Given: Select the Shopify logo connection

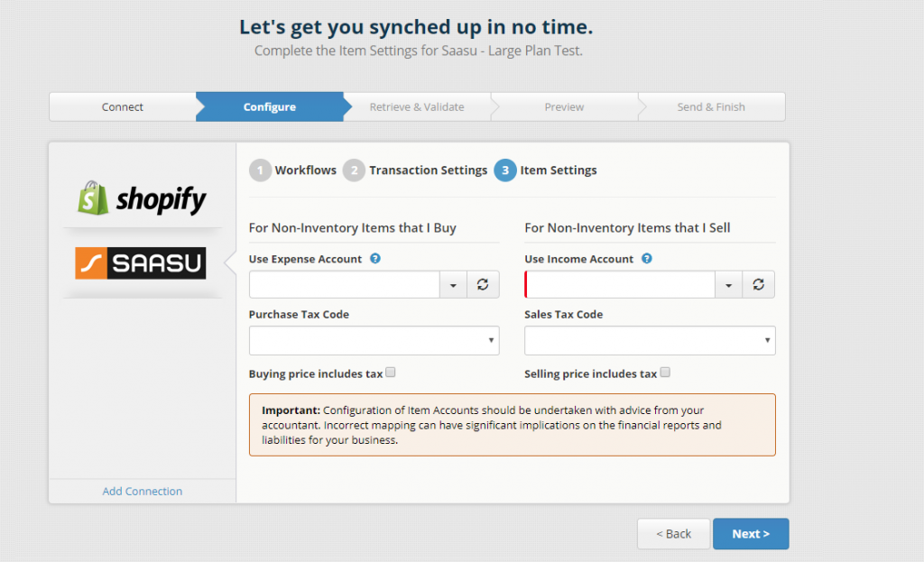Looking at the screenshot, I should 142,198.
